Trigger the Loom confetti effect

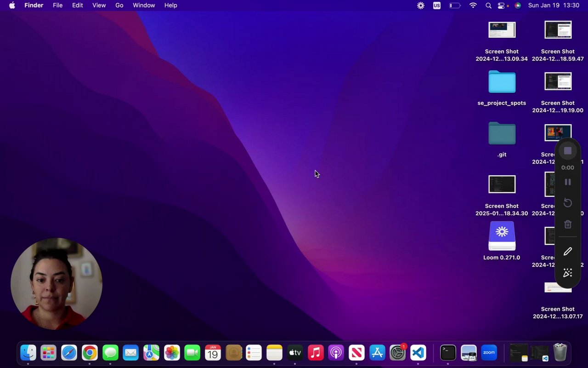point(568,273)
